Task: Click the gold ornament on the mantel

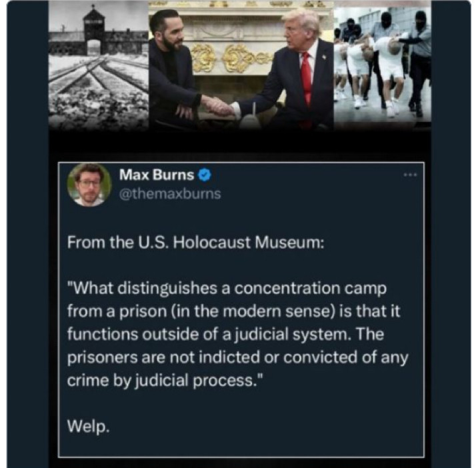Action: pos(233,57)
